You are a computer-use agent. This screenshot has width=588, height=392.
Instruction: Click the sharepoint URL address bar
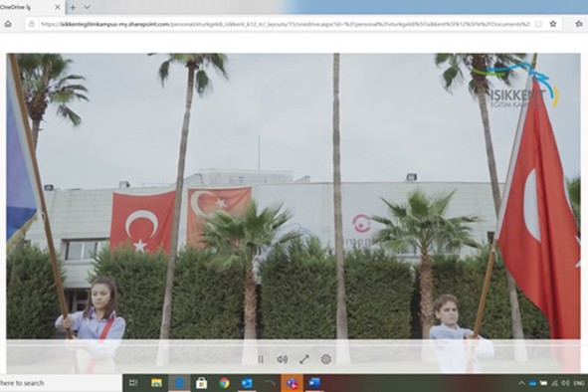click(x=285, y=24)
